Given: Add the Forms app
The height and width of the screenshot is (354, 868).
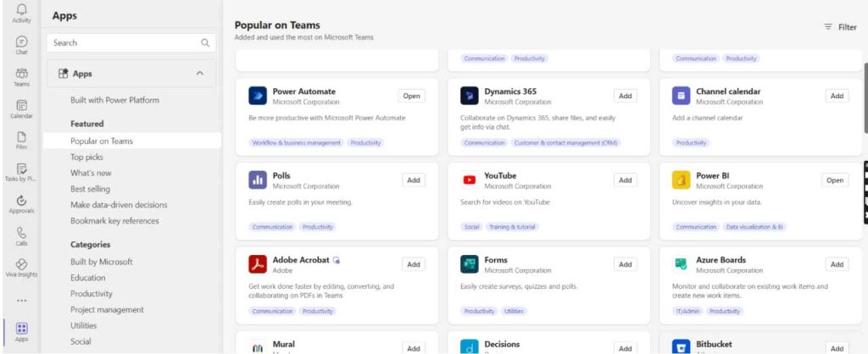Looking at the screenshot, I should [625, 264].
